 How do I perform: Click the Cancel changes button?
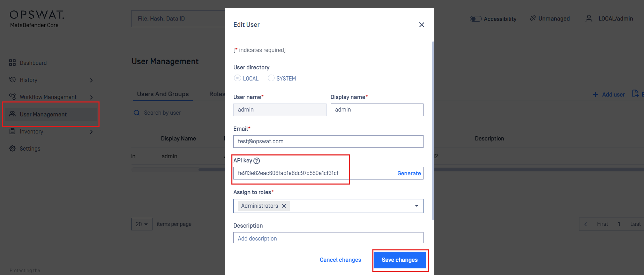[340, 260]
